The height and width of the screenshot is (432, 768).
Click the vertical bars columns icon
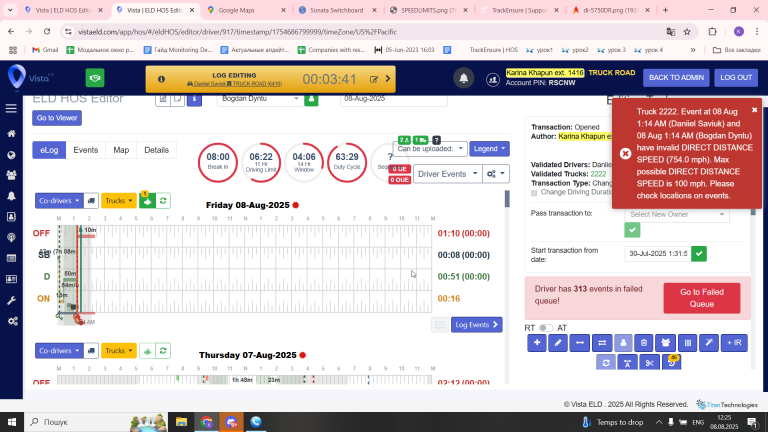(688, 343)
